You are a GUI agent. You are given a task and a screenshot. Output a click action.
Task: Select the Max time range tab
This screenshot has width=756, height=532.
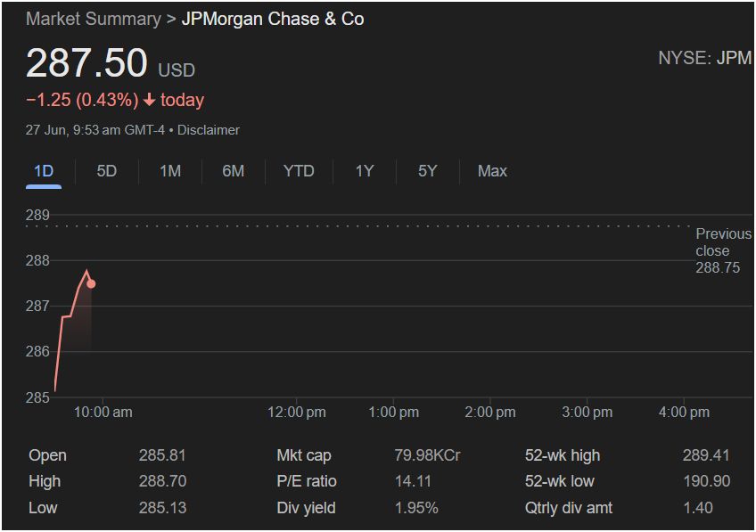(x=492, y=171)
